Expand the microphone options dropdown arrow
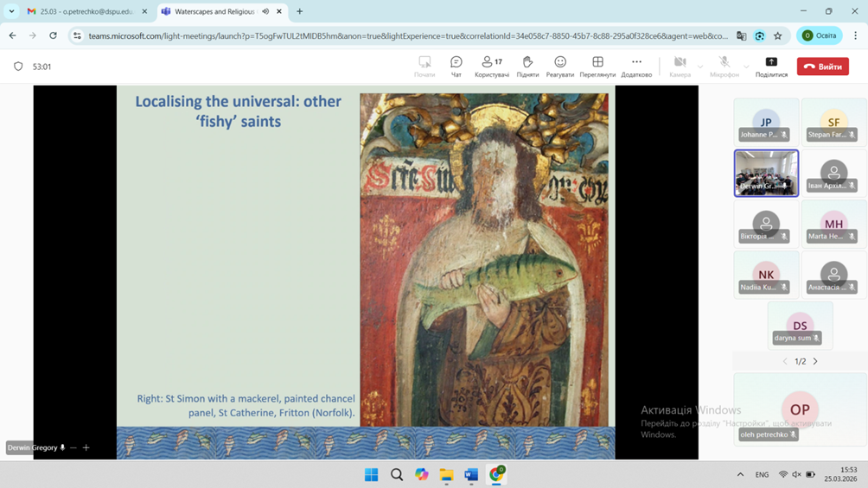868x488 pixels. (746, 67)
